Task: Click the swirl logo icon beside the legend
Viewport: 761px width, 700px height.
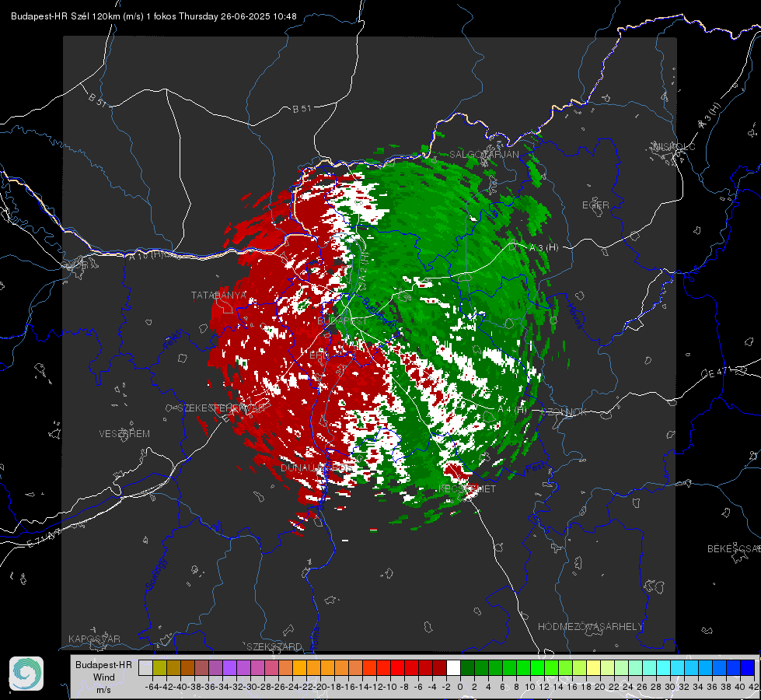Action: 26,674
